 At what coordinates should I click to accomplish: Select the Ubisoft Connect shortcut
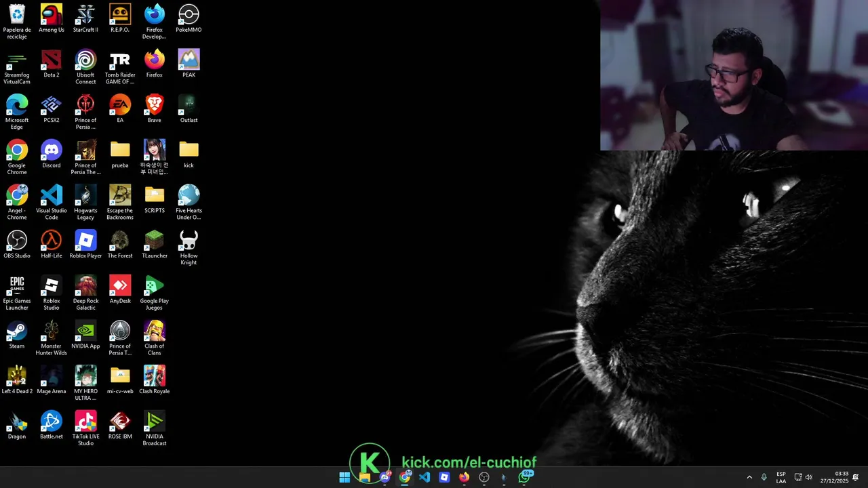pyautogui.click(x=85, y=67)
